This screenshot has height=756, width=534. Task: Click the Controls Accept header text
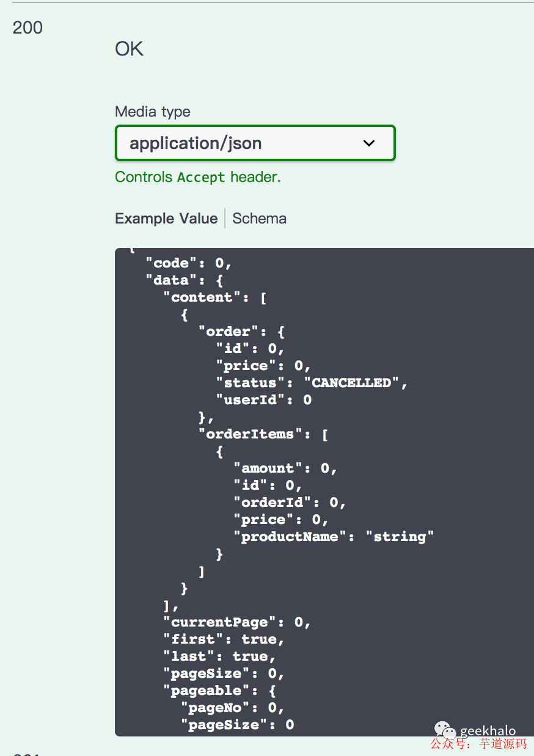(x=198, y=177)
